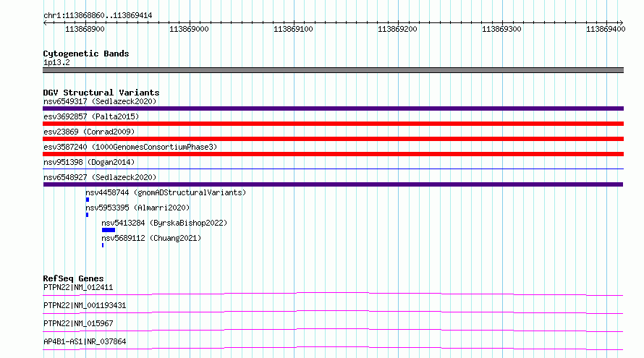Open the RefSeq Genes track title
644x358 pixels.
coord(73,278)
